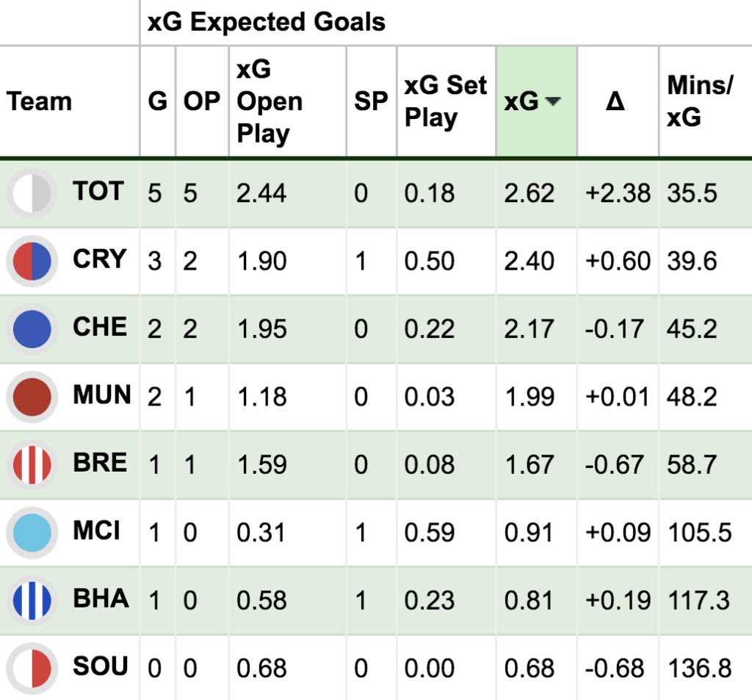Select the SOU team name text
752x700 pixels.
[101, 668]
